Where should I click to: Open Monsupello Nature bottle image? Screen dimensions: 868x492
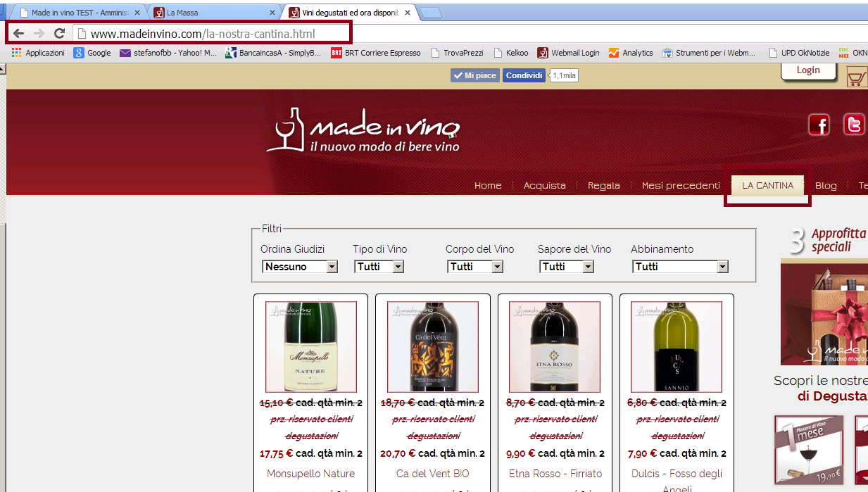coord(311,347)
